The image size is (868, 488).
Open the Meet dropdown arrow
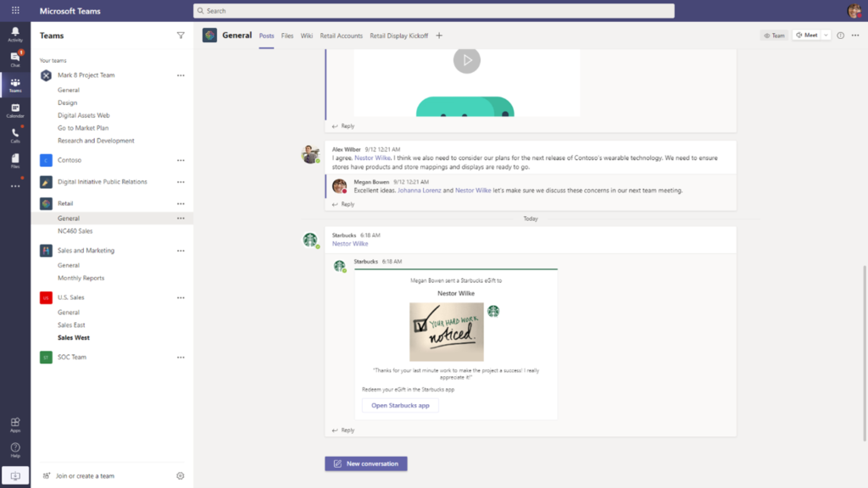[827, 36]
